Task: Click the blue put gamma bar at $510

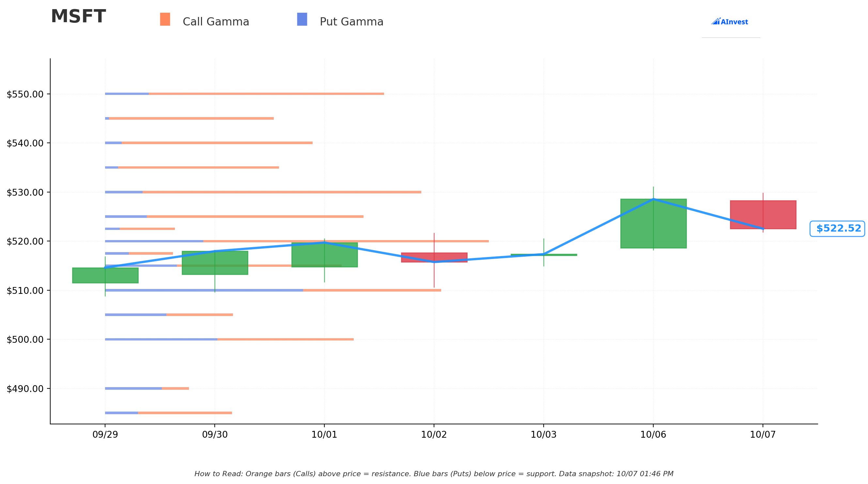Action: [x=204, y=290]
